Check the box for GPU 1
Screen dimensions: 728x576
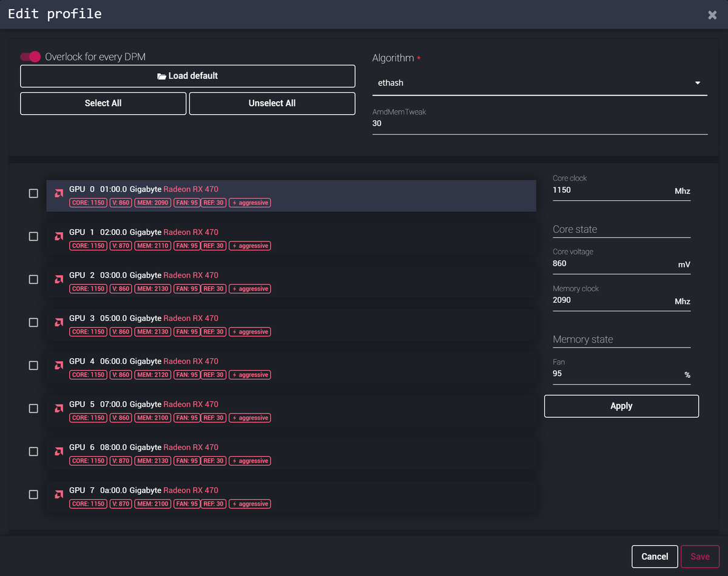33,236
